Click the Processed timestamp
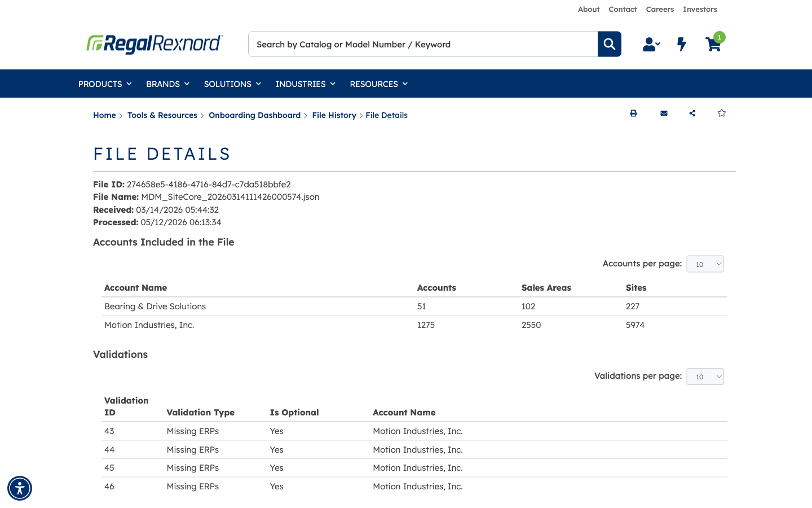This screenshot has width=812, height=508. [x=181, y=222]
